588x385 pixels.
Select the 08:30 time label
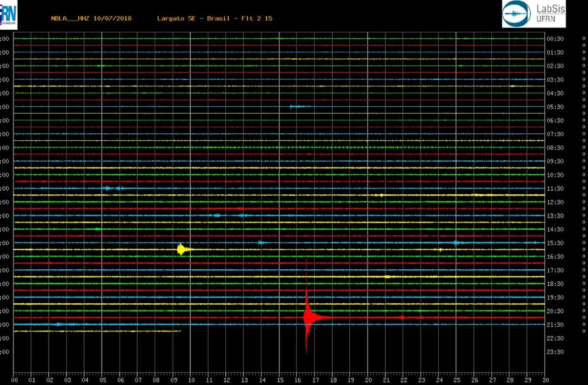tap(555, 148)
